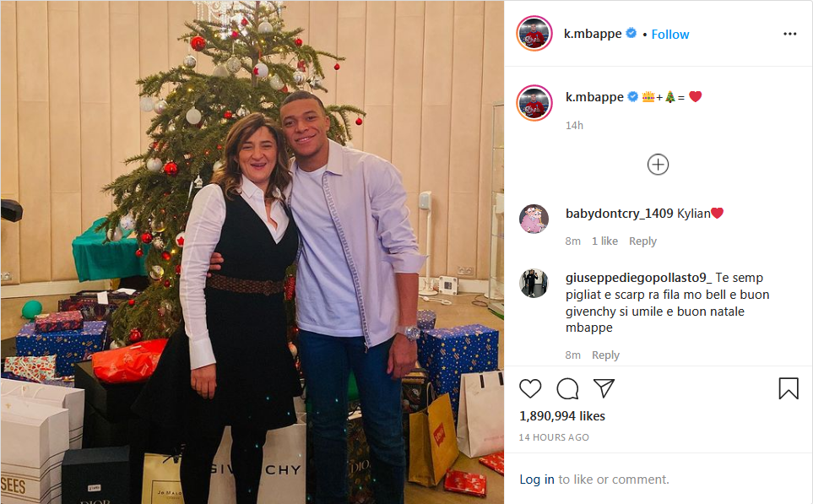Open the giuseppediegopollasto9_ commenter avatar
The width and height of the screenshot is (813, 504).
click(534, 283)
